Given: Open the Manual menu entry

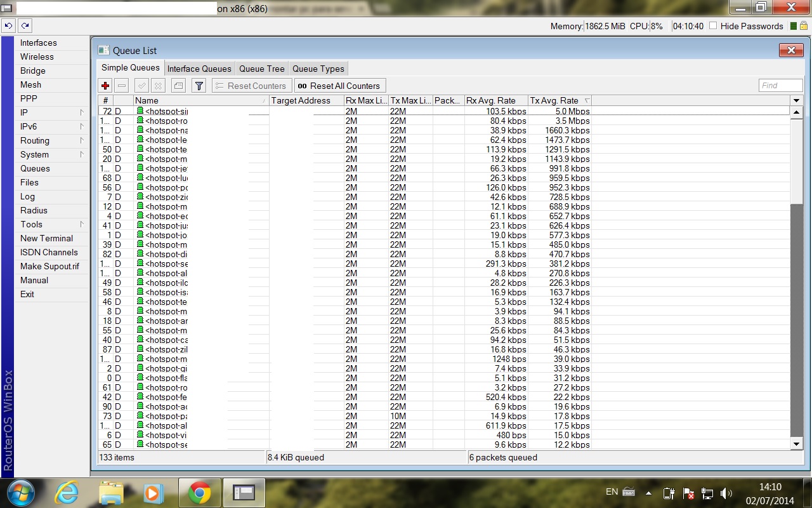Looking at the screenshot, I should (34, 280).
